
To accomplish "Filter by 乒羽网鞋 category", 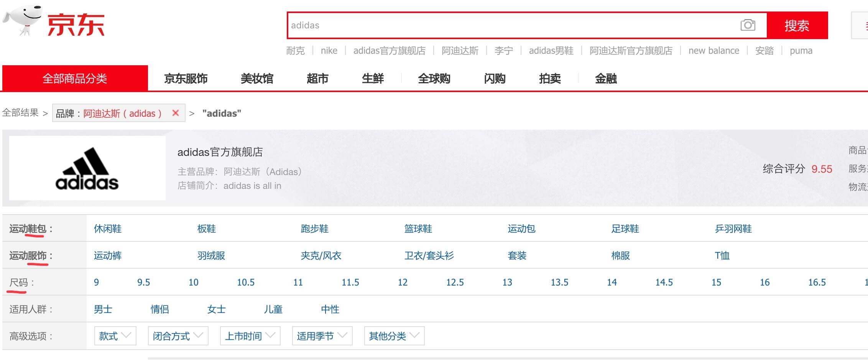I will (733, 229).
